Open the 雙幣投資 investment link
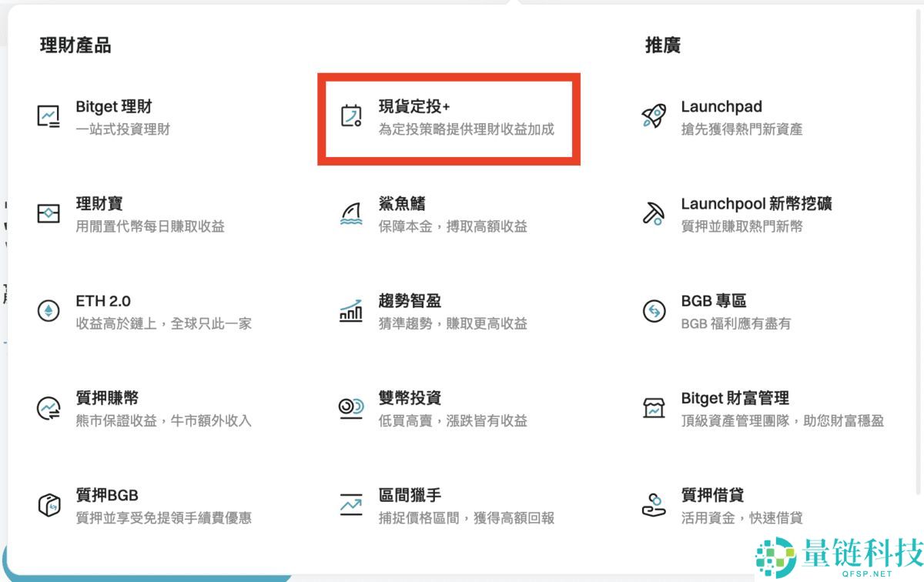The width and height of the screenshot is (924, 582). [410, 398]
